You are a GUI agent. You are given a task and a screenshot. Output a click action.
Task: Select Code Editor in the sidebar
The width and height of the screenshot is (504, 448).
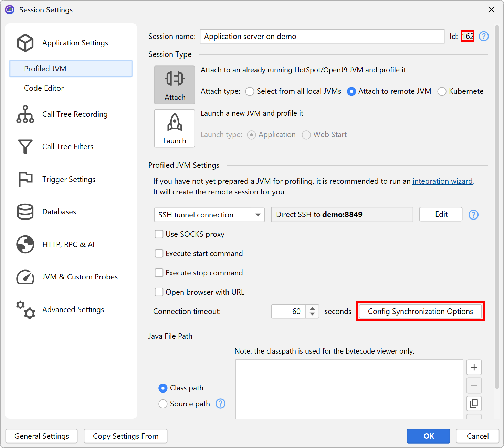44,88
